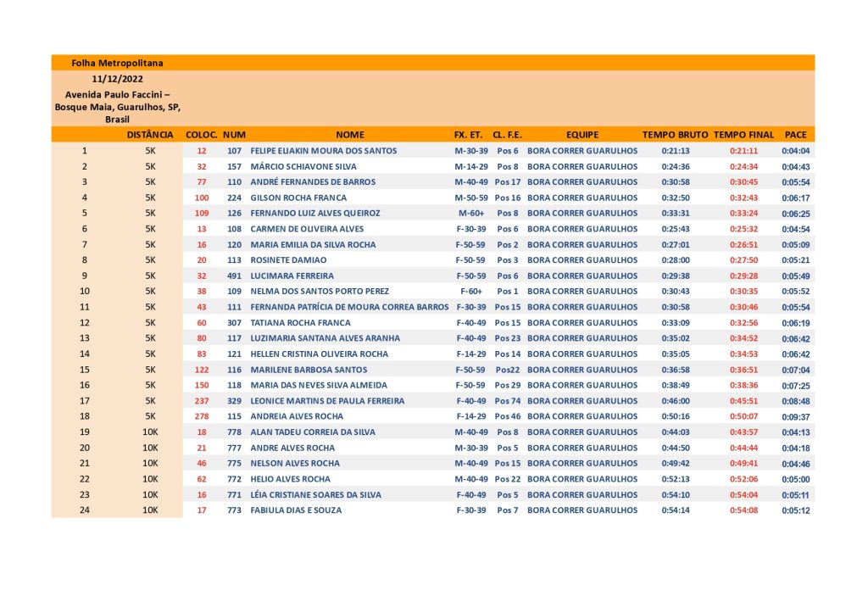Click gross time 0:46:00
Screen dimensions: 868x613
point(676,401)
